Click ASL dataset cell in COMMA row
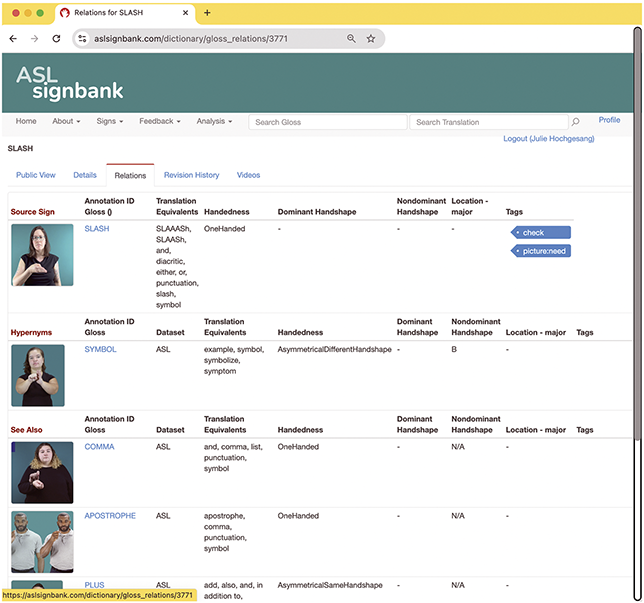This screenshot has height=603, width=644. point(163,446)
